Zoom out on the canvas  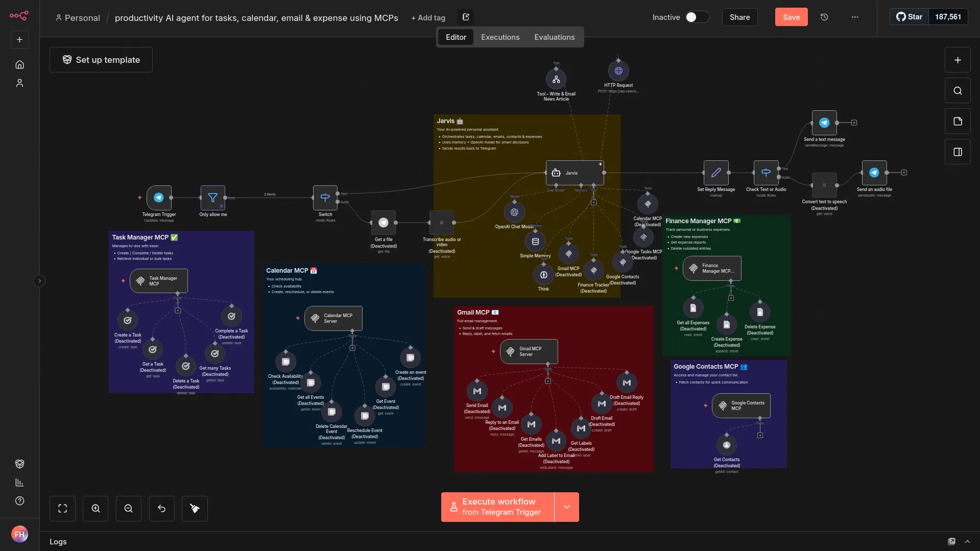pos(129,509)
